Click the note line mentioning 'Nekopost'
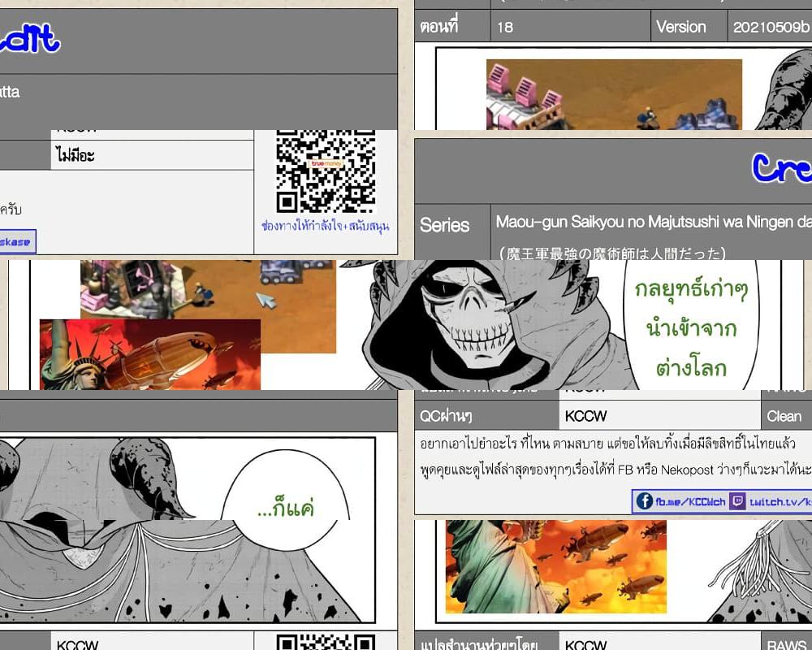Viewport: 812px width, 650px height. click(615, 470)
